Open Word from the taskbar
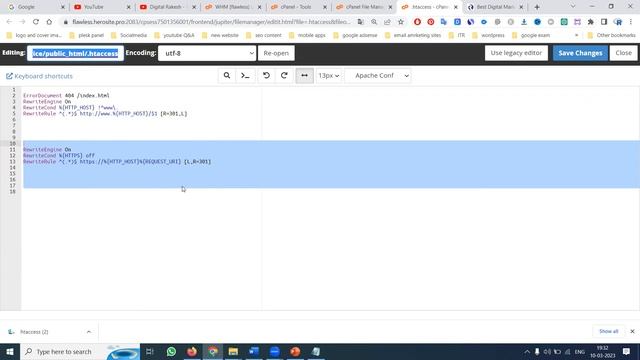The width and height of the screenshot is (640, 360). coord(254,351)
